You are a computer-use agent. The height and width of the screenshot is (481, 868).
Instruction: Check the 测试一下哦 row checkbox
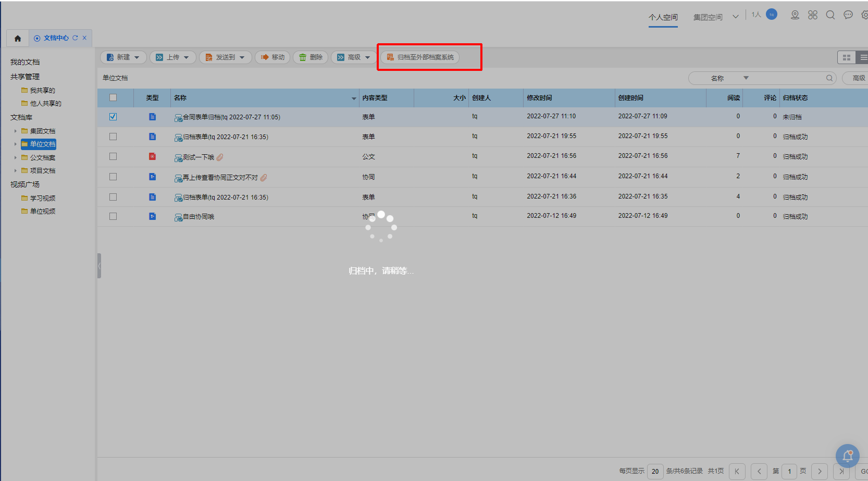click(113, 156)
